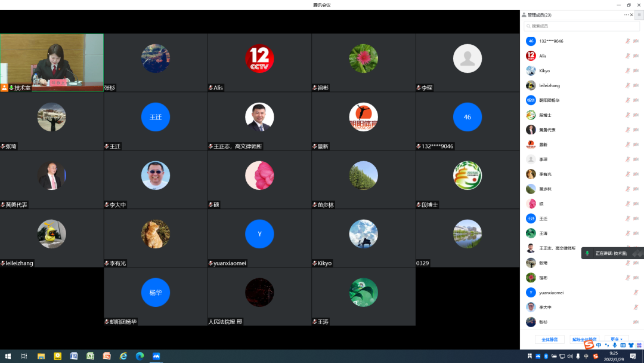644x363 pixels.
Task: Click Kikyo's avatar in member list
Action: coord(531,70)
